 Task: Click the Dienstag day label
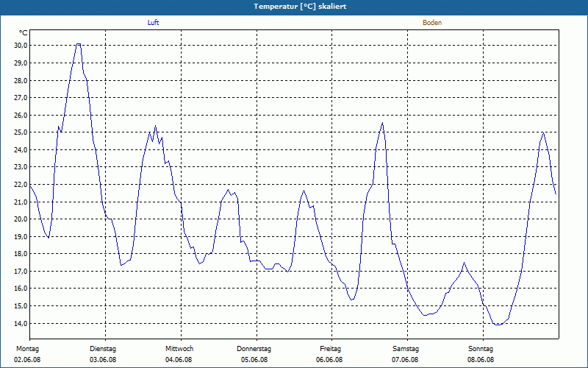[103, 349]
